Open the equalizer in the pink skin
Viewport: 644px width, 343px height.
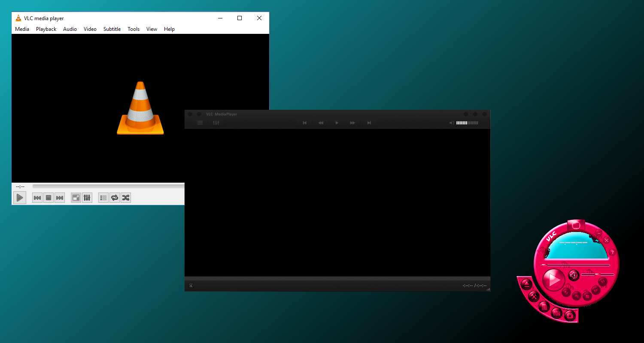(556, 313)
